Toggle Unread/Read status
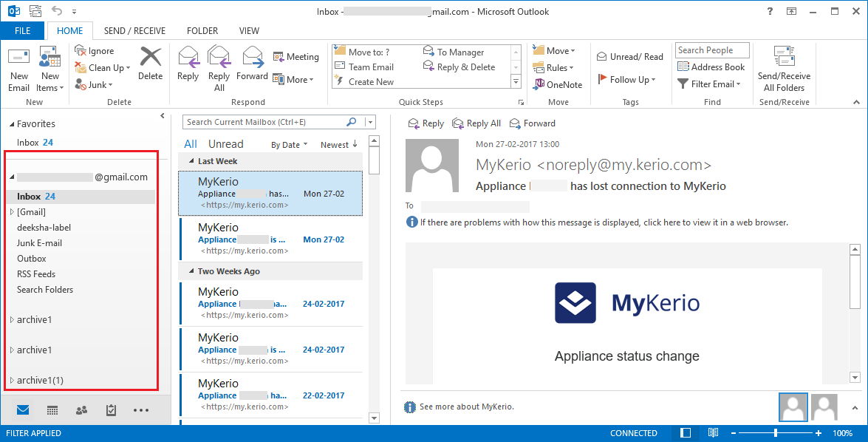 tap(630, 56)
